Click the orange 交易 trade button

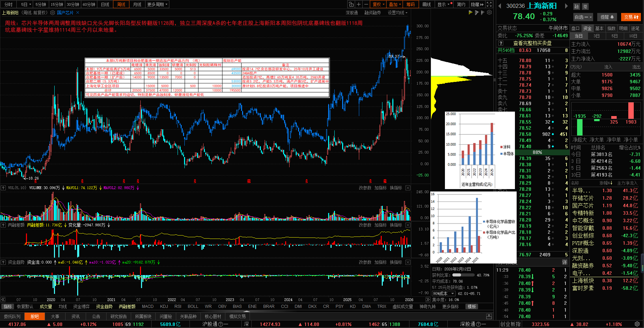click(x=631, y=17)
